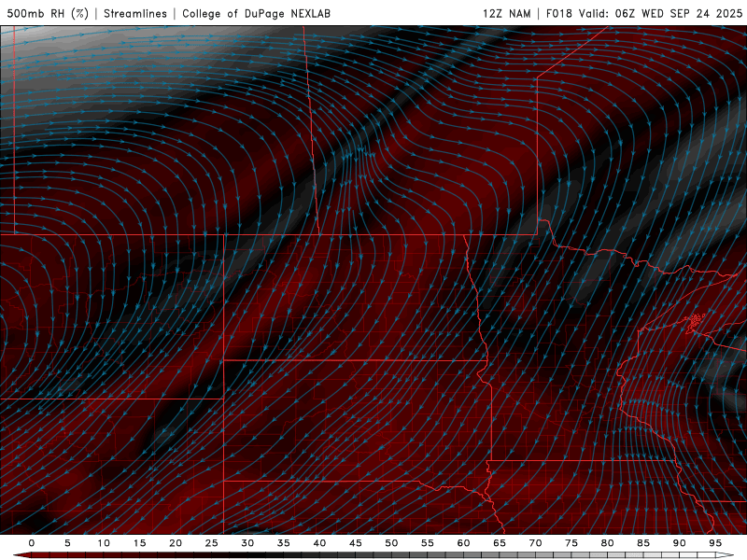Viewport: 747px width, 560px height.
Task: Click the "70" color scale label
Action: (x=535, y=543)
